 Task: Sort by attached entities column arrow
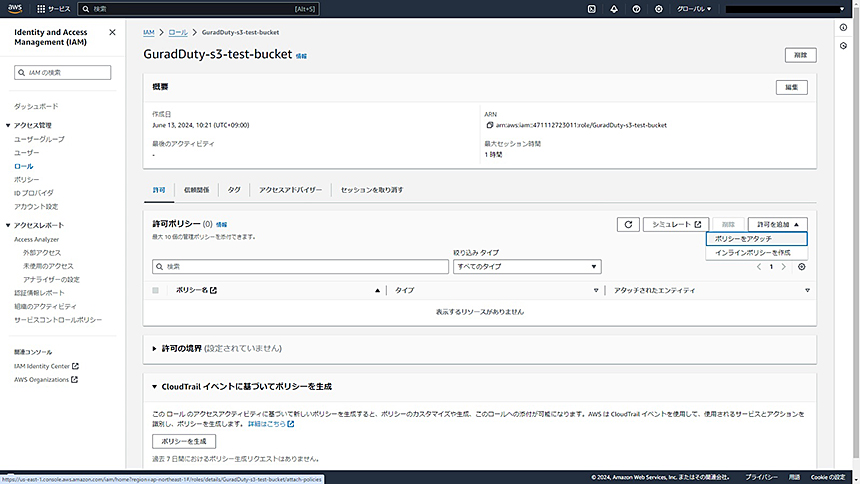pos(807,290)
